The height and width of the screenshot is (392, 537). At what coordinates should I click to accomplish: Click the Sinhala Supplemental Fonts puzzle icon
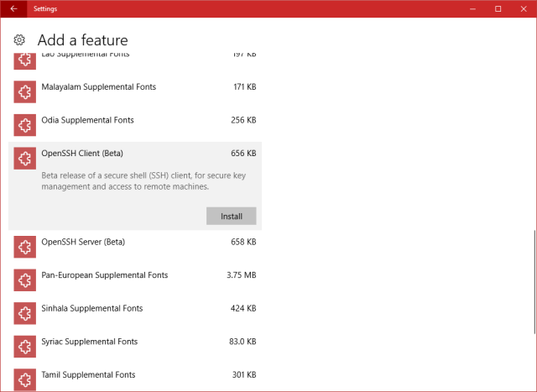(24, 313)
